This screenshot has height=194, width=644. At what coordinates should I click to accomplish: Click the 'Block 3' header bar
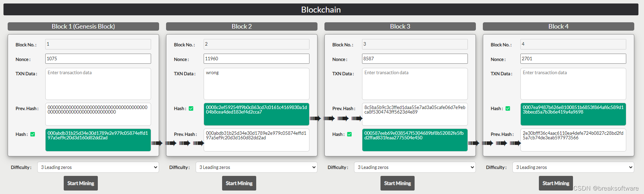400,26
